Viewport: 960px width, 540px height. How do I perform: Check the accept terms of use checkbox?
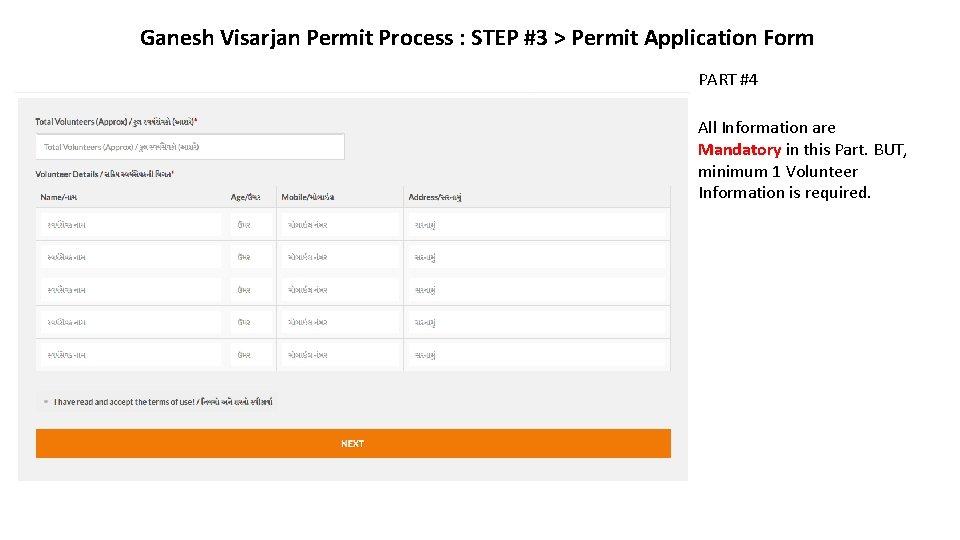point(46,402)
